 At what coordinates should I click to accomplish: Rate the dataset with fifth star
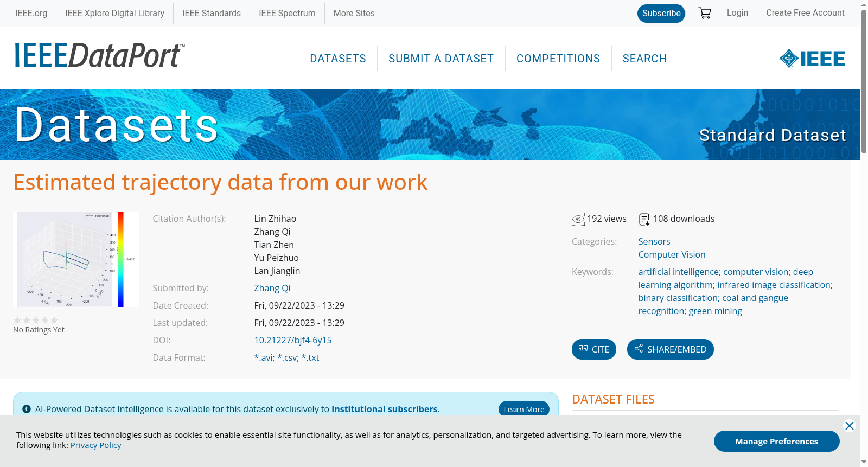pos(54,320)
